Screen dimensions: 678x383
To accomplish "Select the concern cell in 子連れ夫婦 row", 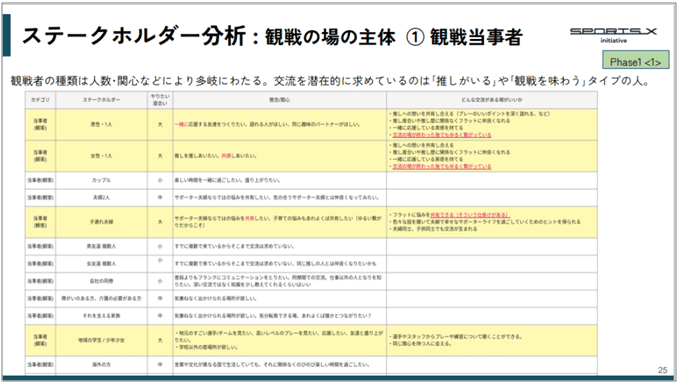I will point(280,222).
